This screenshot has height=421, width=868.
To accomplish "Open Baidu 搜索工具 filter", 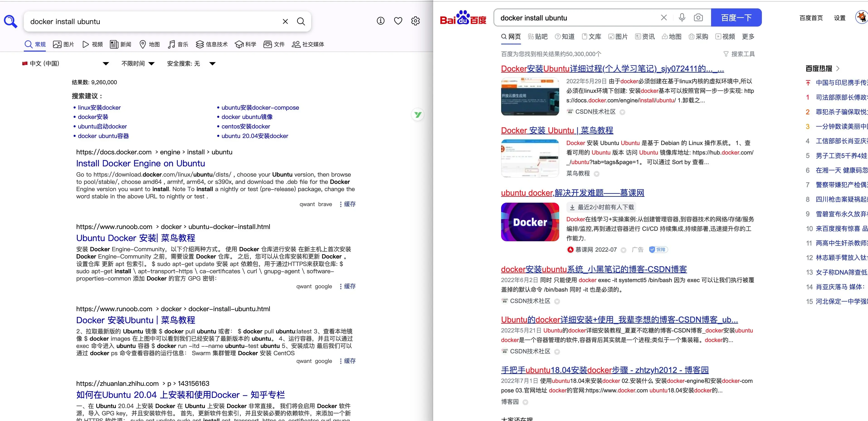I will click(x=739, y=54).
